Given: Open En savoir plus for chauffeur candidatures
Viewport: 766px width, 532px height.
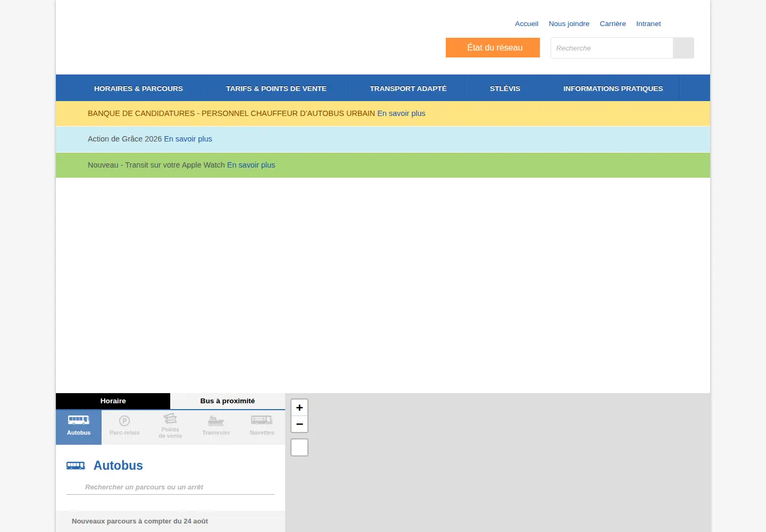Looking at the screenshot, I should tap(401, 113).
